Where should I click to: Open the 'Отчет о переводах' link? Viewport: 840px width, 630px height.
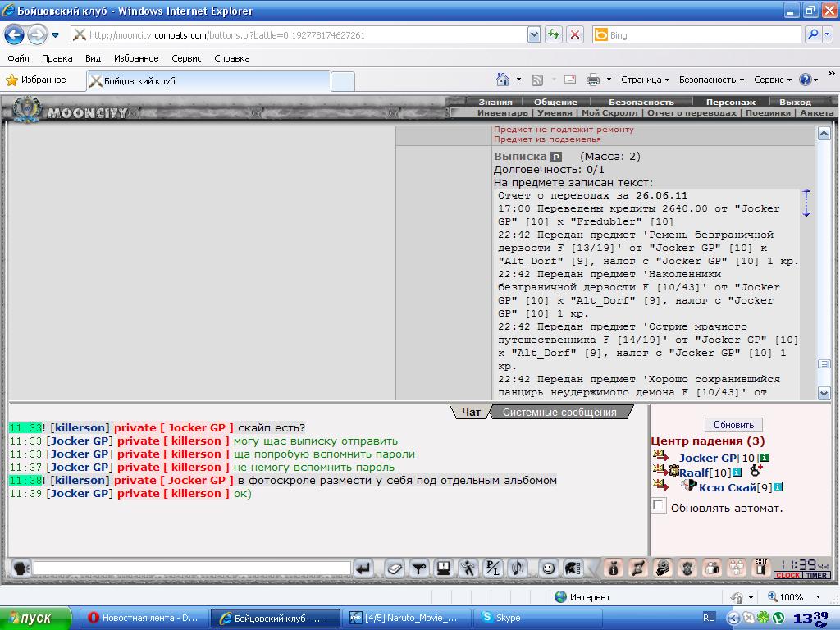tap(692, 112)
